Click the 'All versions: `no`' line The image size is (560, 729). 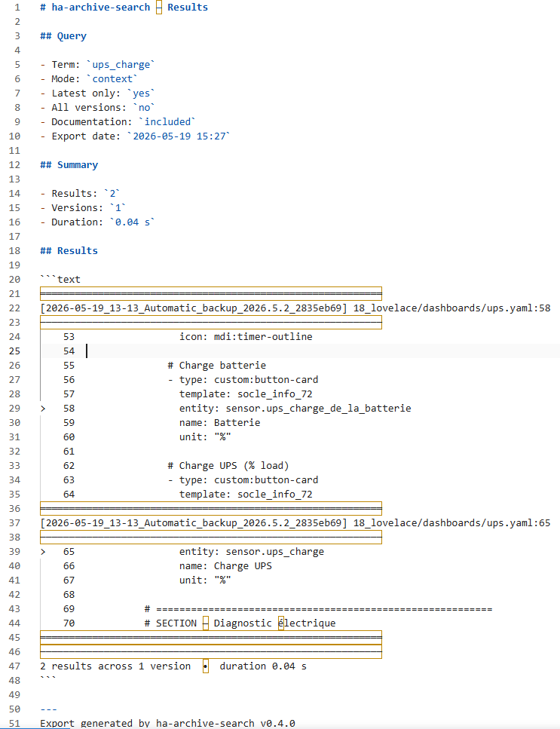pyautogui.click(x=97, y=108)
